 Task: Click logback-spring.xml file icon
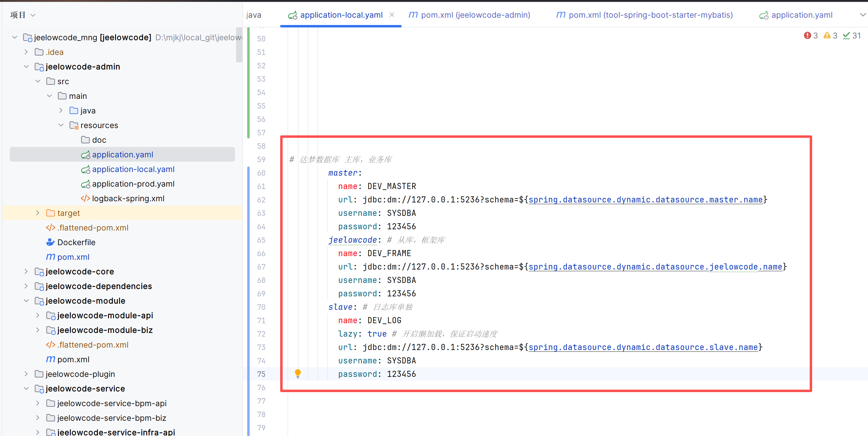(x=85, y=198)
